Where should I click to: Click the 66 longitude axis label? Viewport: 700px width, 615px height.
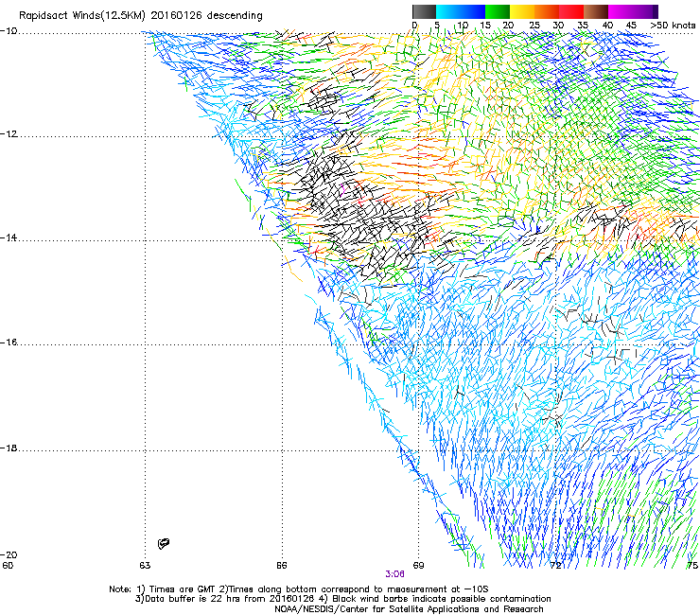click(281, 566)
